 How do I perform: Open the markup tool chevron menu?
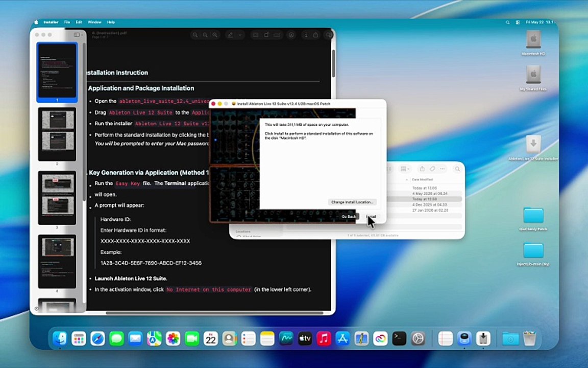pyautogui.click(x=240, y=35)
